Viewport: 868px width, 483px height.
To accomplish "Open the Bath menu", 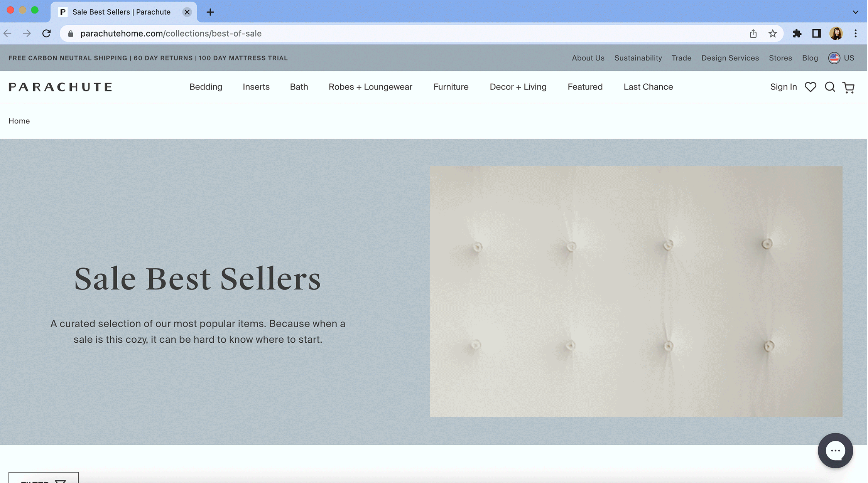I will 299,87.
